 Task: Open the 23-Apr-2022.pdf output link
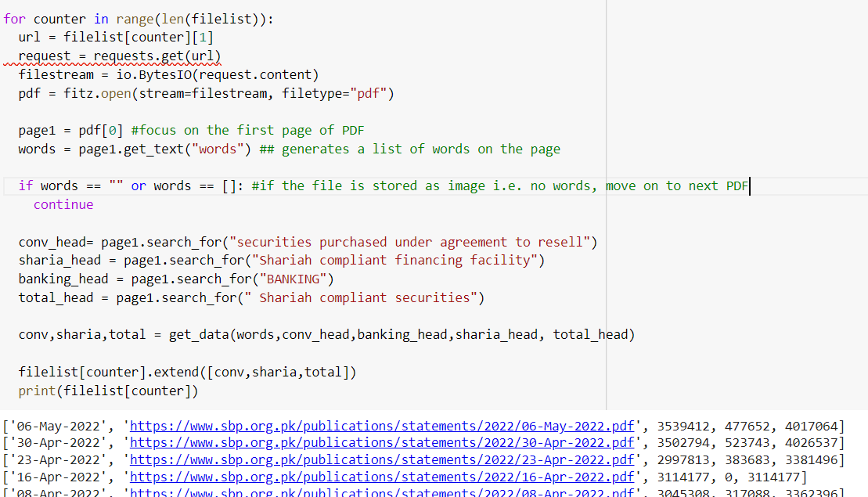pyautogui.click(x=381, y=460)
